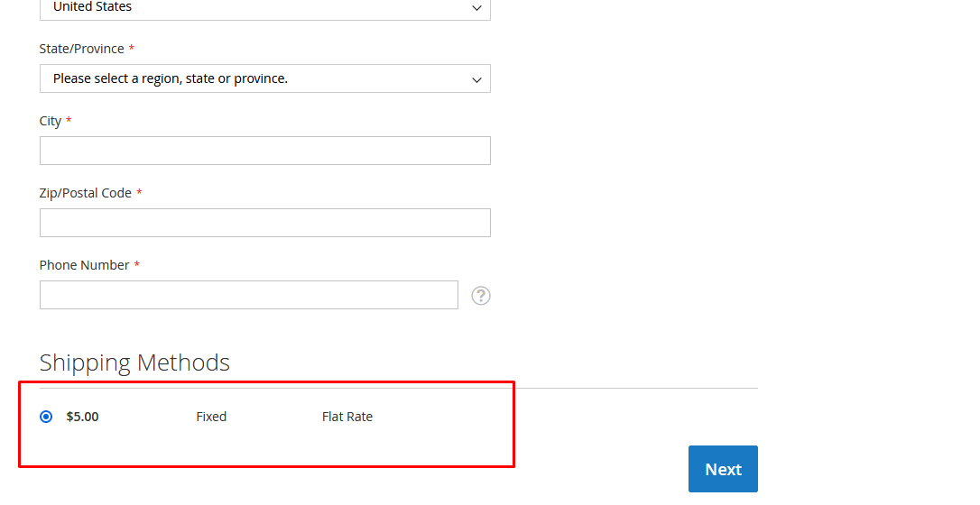Click the chevron arrow of the State/Province select
980x505 pixels.
point(476,79)
